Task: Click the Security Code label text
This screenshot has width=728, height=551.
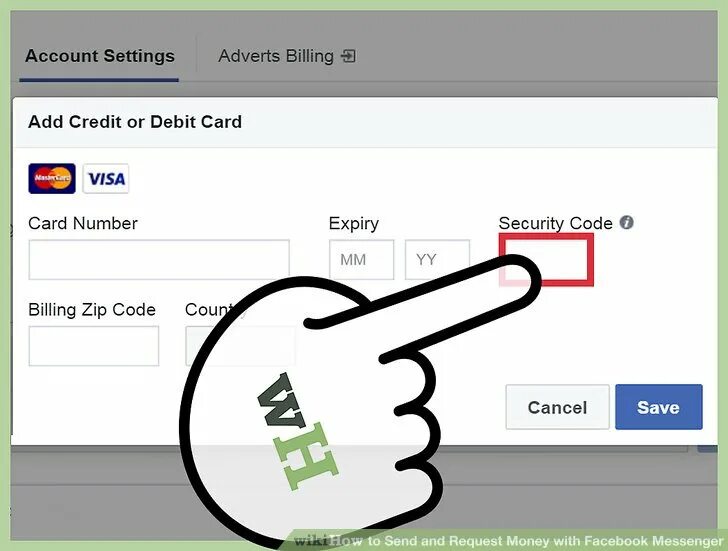Action: click(x=556, y=223)
